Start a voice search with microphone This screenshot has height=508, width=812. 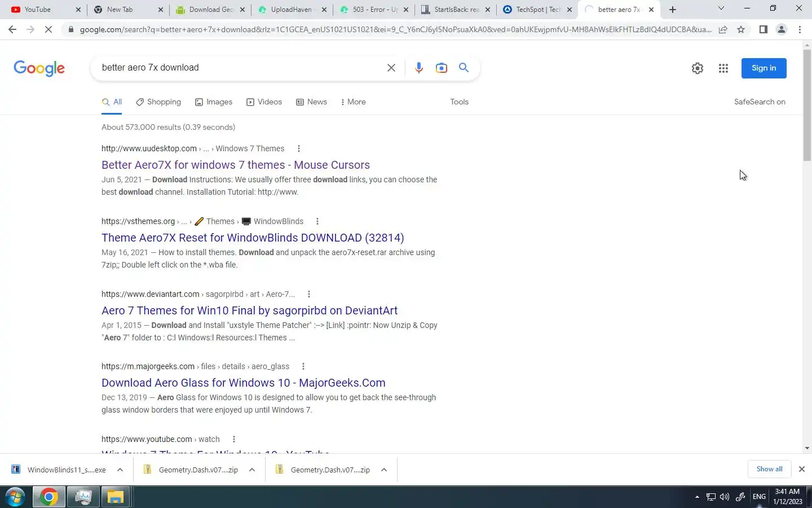pos(418,68)
